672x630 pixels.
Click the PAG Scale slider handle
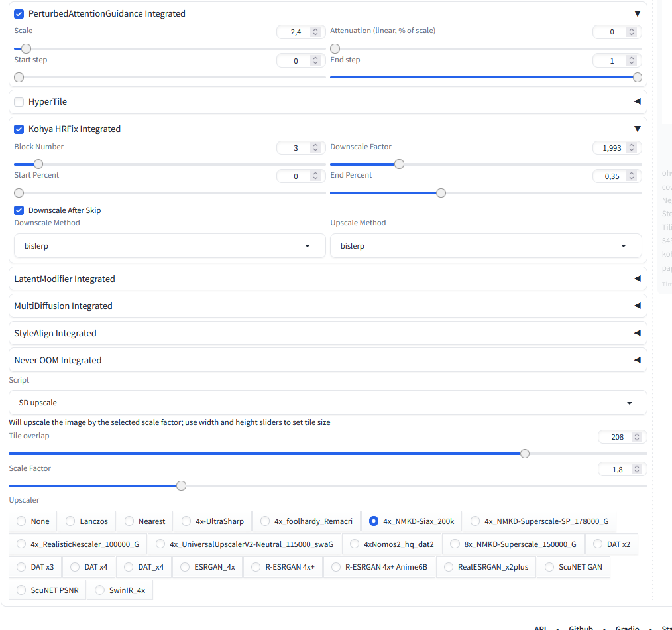pyautogui.click(x=26, y=48)
